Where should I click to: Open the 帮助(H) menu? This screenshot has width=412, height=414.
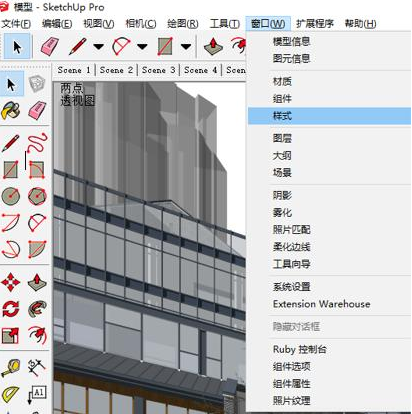tap(360, 24)
